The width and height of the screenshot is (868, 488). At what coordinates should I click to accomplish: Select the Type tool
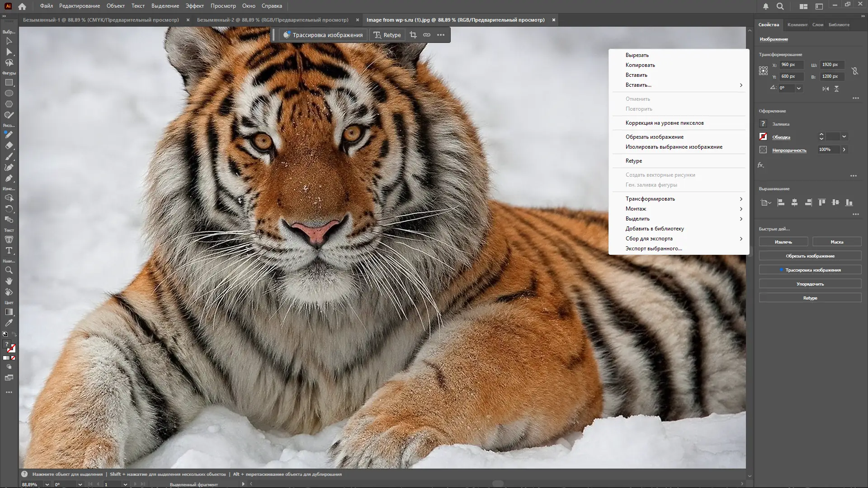tap(9, 250)
